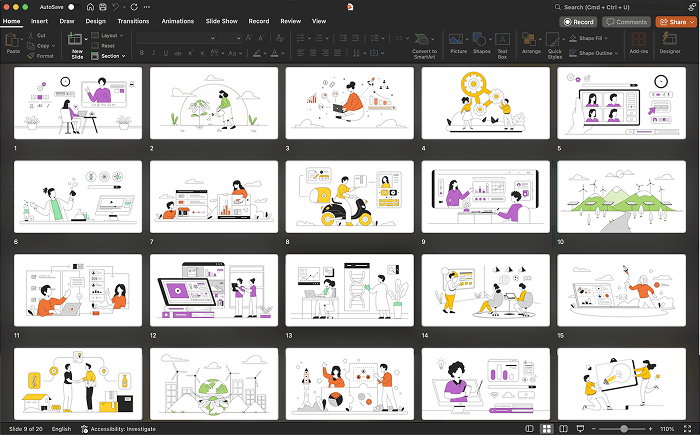Open the Copy dropdown arrow
This screenshot has width=700, height=435.
[x=54, y=46]
